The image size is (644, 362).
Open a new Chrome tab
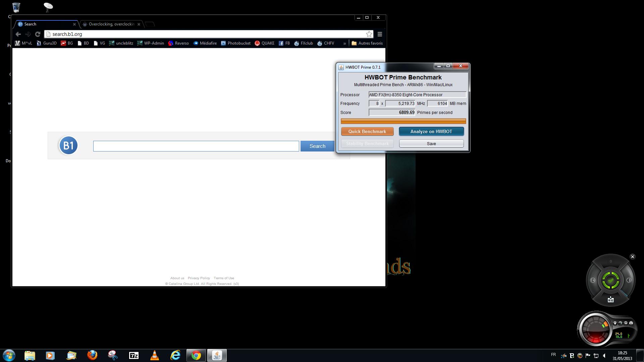click(x=150, y=24)
